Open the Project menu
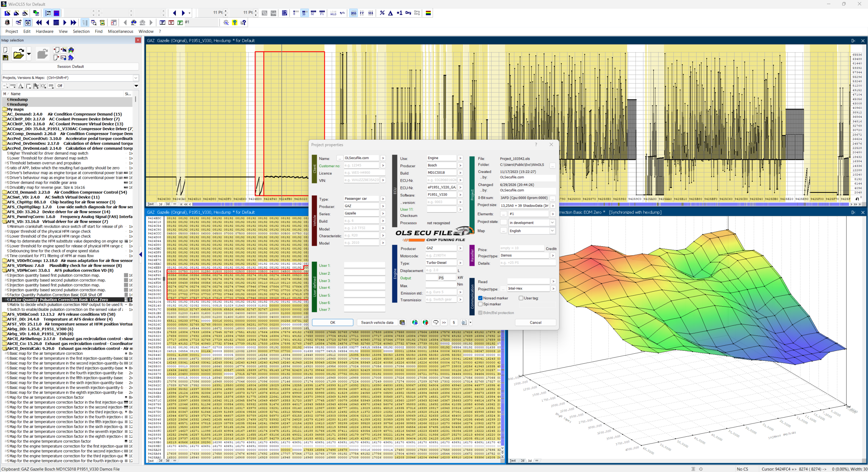Screen dimensions: 868x472 (12, 32)
